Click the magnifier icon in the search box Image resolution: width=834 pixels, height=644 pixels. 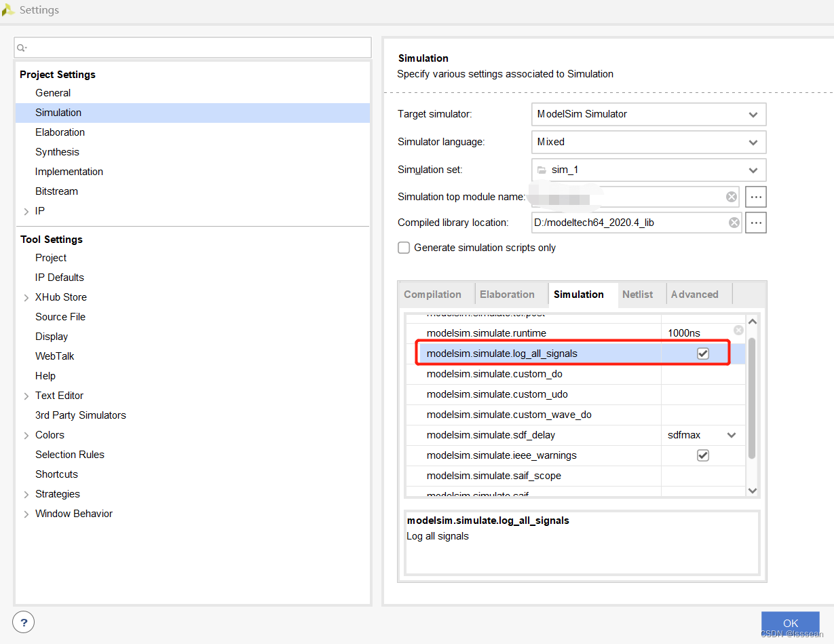point(22,48)
